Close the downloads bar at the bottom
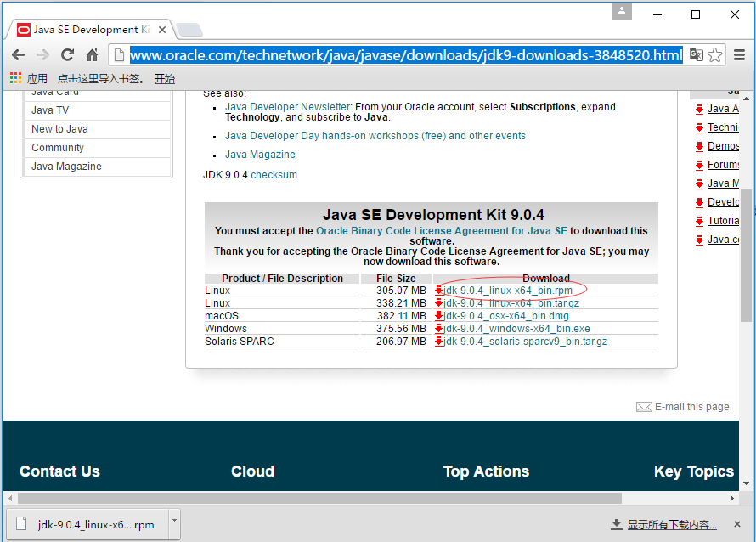Viewport: 756px width, 542px height. [736, 524]
